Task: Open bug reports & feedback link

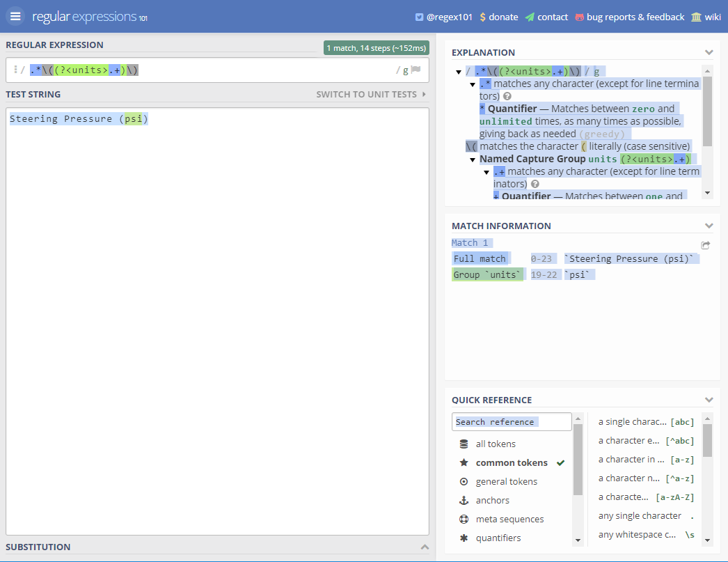Action: tap(630, 17)
